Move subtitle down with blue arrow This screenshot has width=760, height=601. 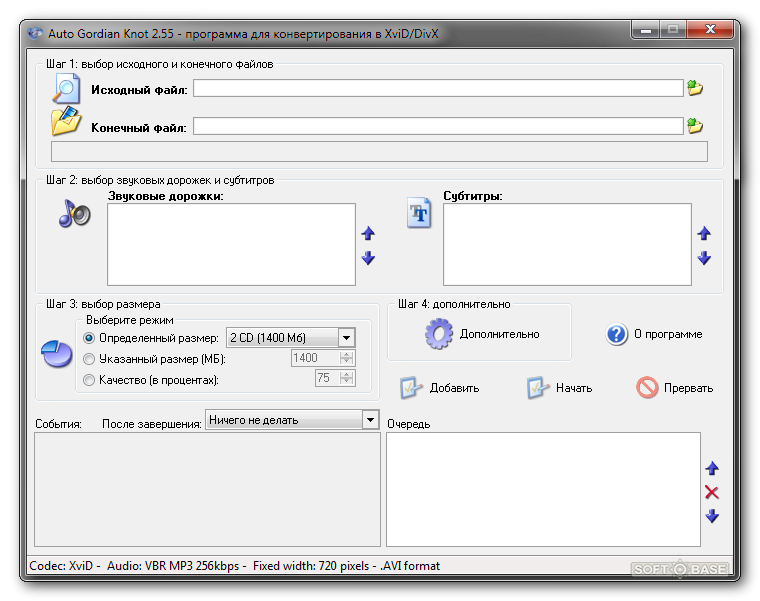(x=704, y=257)
